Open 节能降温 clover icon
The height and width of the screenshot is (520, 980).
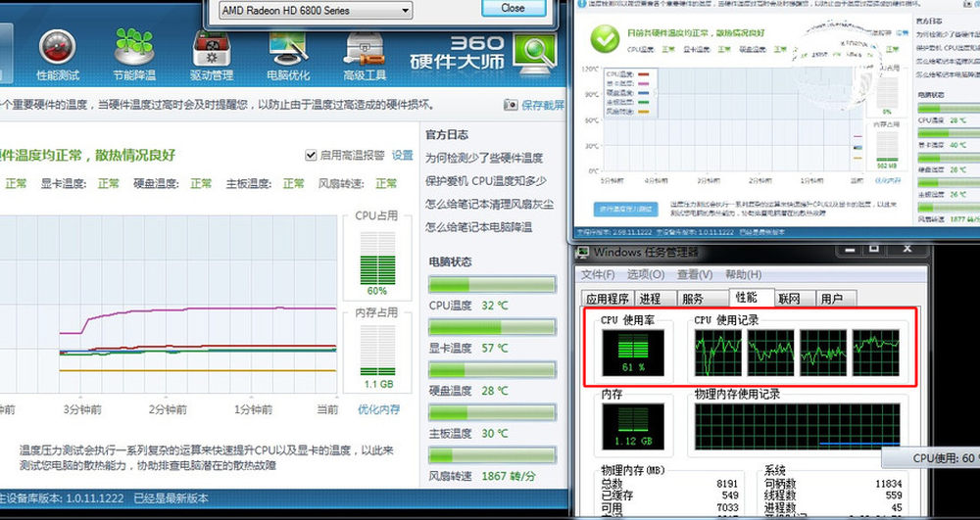[133, 55]
